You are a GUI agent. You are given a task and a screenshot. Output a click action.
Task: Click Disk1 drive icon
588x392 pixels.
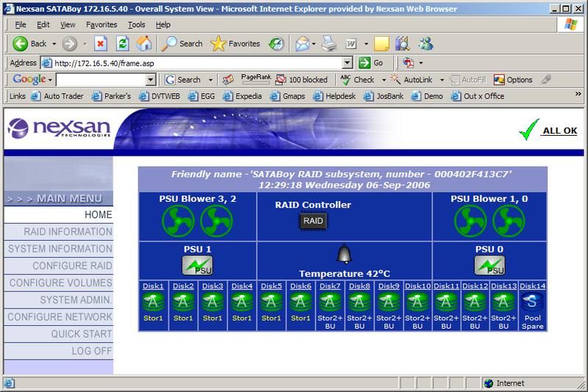point(153,302)
